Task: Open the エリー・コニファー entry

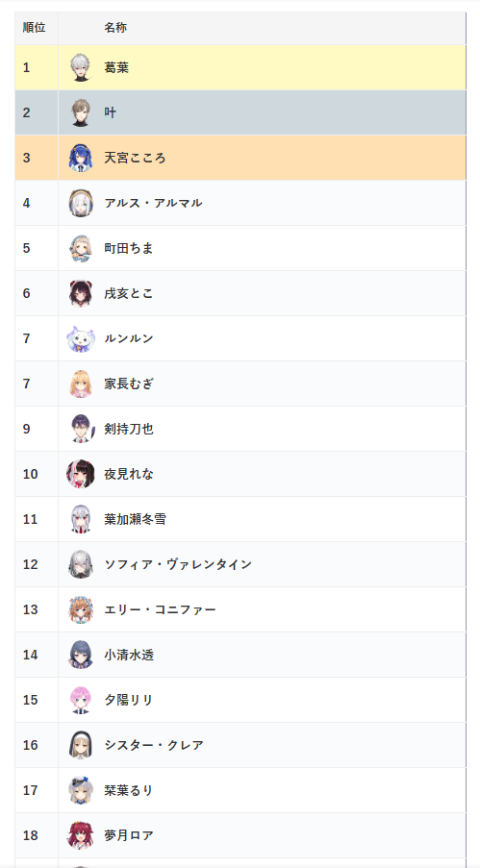Action: point(161,609)
